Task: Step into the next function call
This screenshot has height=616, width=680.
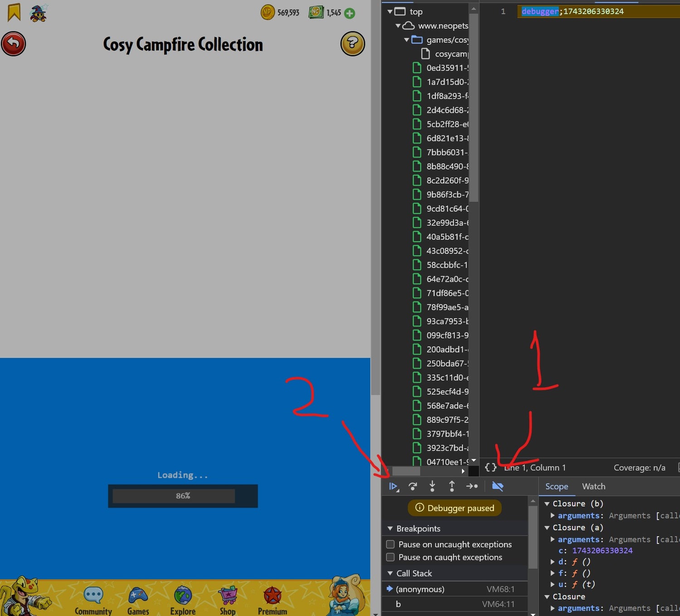Action: (432, 486)
